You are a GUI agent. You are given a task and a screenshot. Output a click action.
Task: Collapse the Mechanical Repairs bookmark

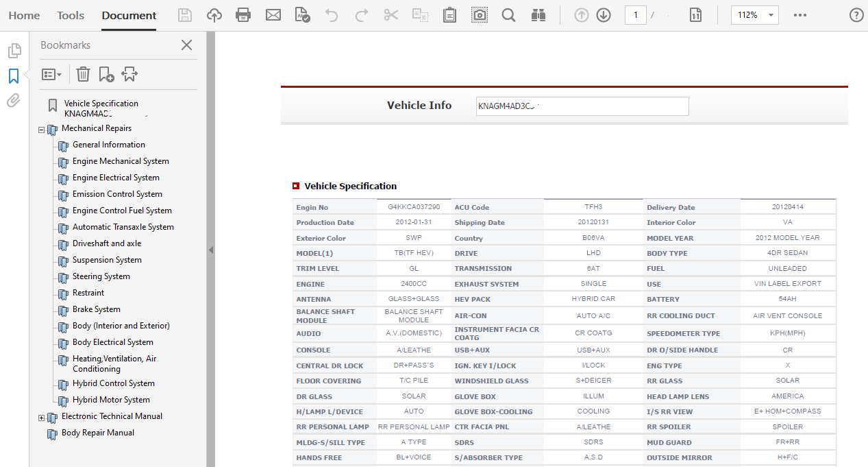click(41, 128)
